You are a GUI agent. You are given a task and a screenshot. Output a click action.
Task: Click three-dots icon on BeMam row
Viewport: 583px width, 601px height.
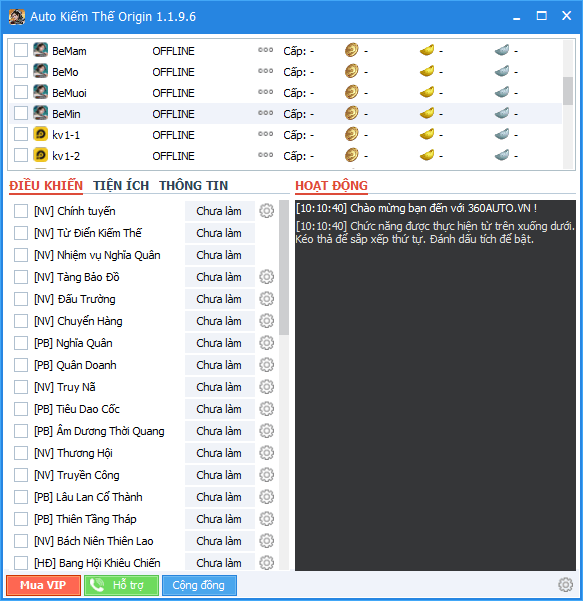click(265, 50)
